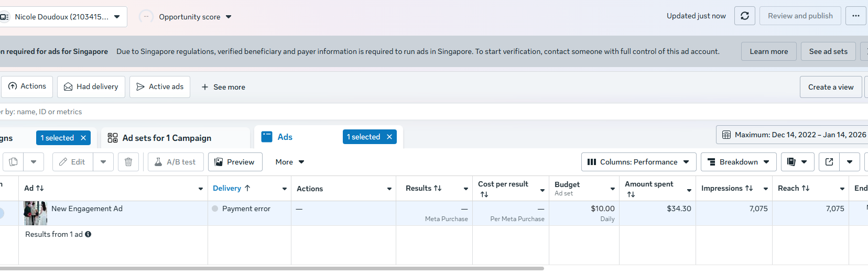Click the refresh data icon
This screenshot has height=274, width=868.
(744, 16)
